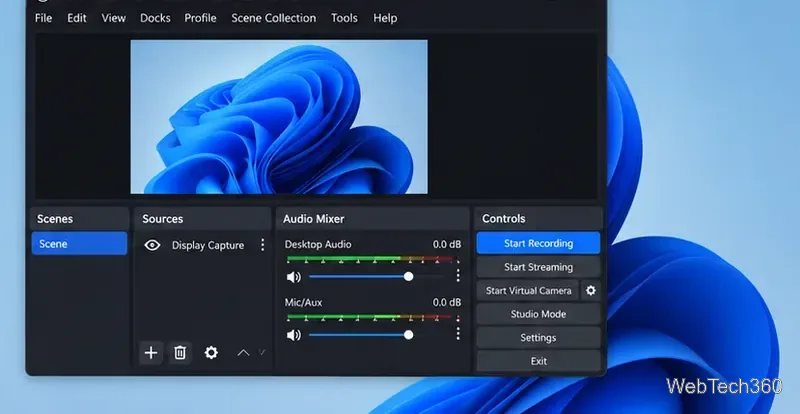Click Mic/Aux 0.0 dB value
Screen dimensions: 800x414
(x=447, y=303)
